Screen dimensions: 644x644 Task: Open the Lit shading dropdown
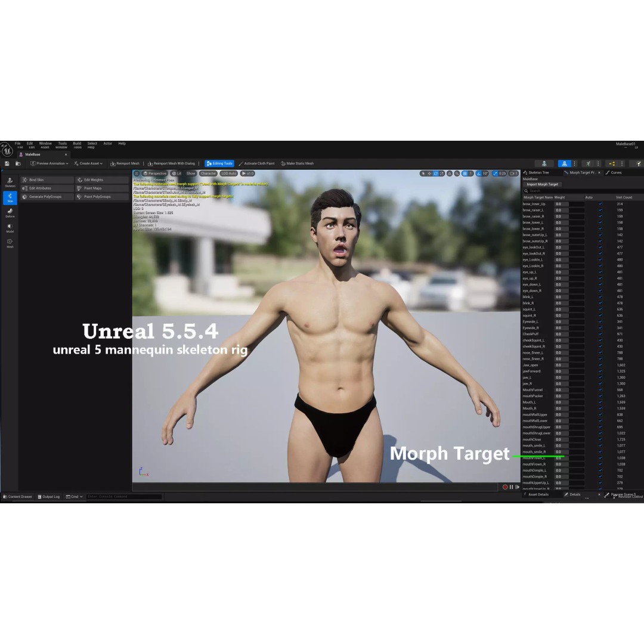pyautogui.click(x=176, y=174)
